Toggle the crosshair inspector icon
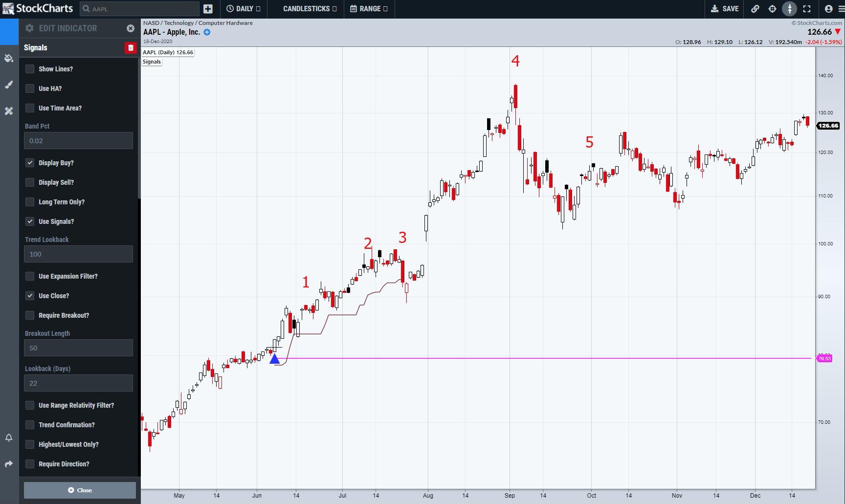845x504 pixels. [772, 9]
